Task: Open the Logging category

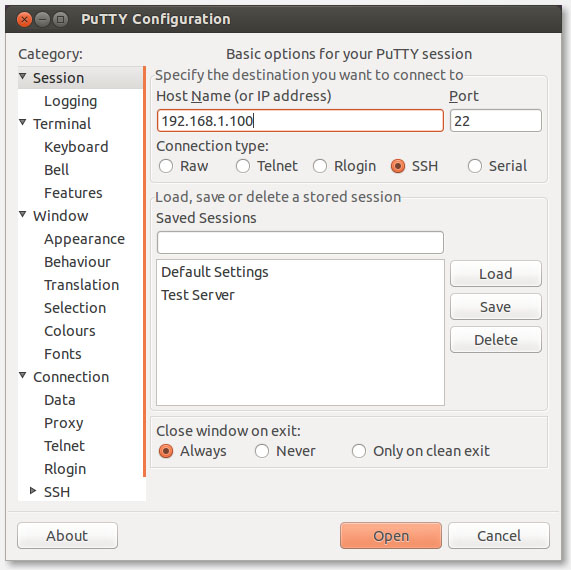Action: coord(71,101)
